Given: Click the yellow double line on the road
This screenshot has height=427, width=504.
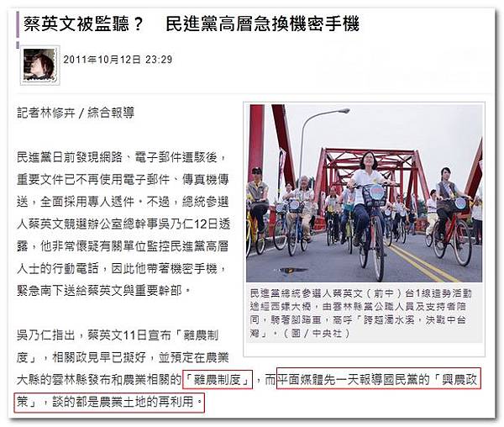Looking at the screenshot, I should [421, 261].
